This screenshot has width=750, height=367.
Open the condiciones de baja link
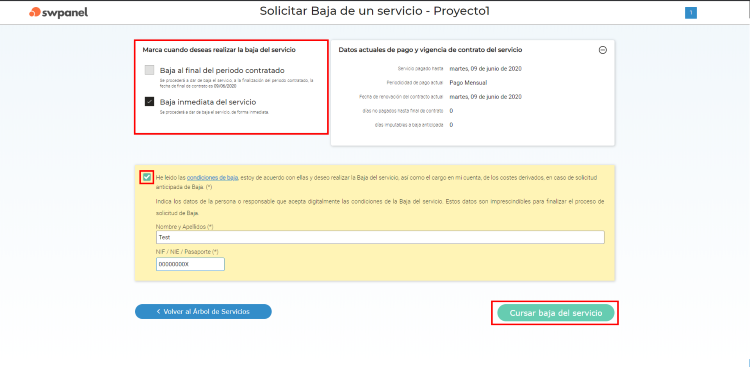[x=212, y=178]
